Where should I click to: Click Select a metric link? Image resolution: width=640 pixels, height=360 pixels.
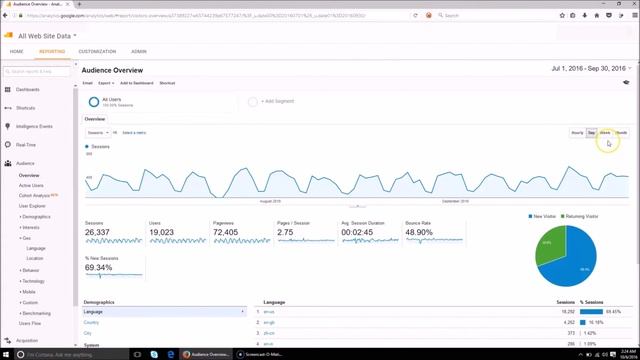coord(134,133)
